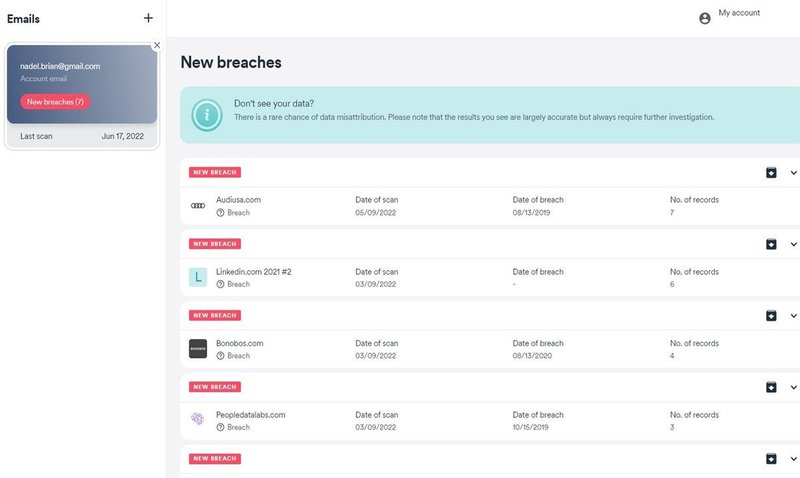Archive the Peopledatalabs.com breach

click(x=771, y=387)
